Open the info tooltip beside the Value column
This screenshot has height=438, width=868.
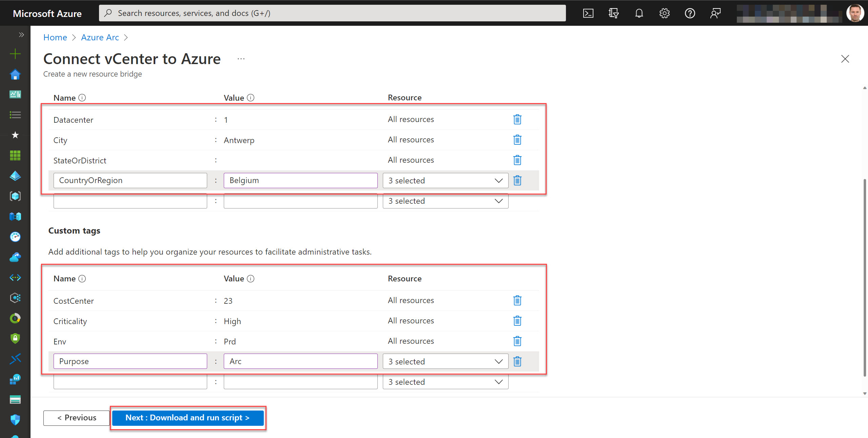tap(251, 98)
